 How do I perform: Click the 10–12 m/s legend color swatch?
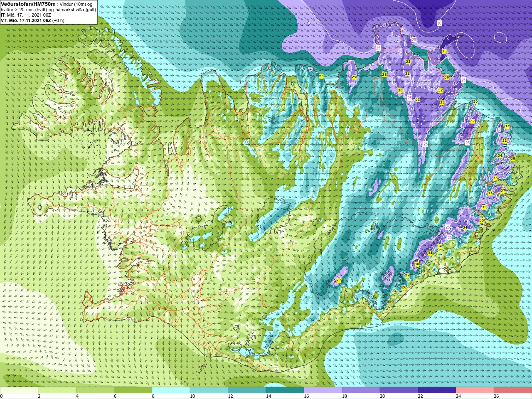[x=209, y=390]
